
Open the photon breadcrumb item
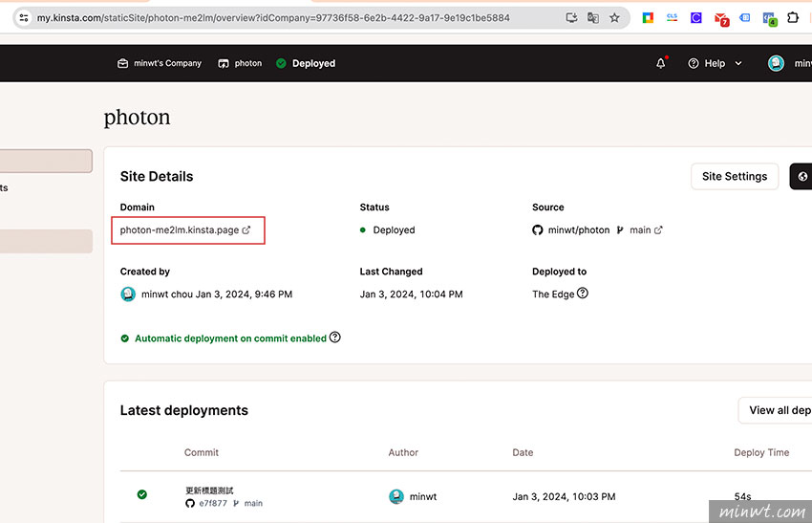click(x=240, y=63)
